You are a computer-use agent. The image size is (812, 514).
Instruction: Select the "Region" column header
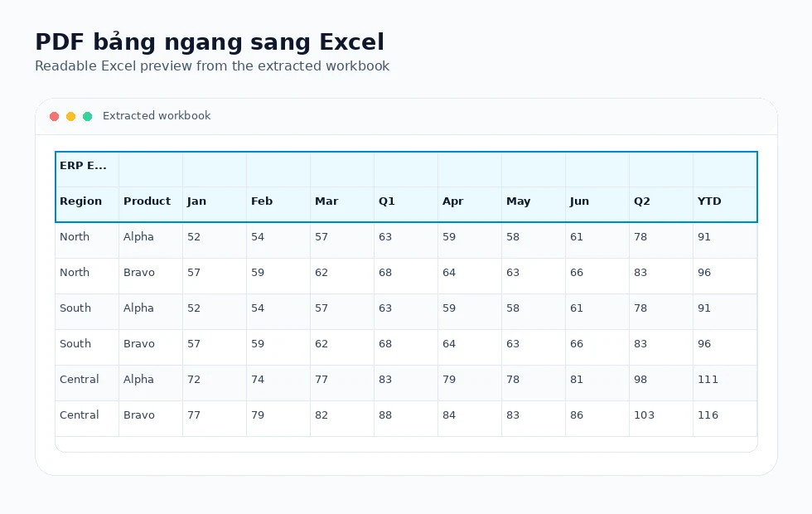(x=87, y=204)
